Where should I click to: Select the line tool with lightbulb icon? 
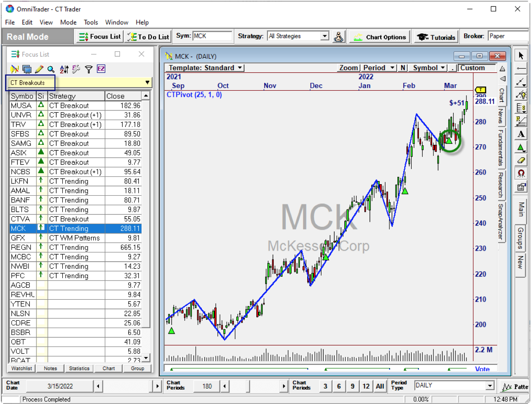[x=521, y=95]
